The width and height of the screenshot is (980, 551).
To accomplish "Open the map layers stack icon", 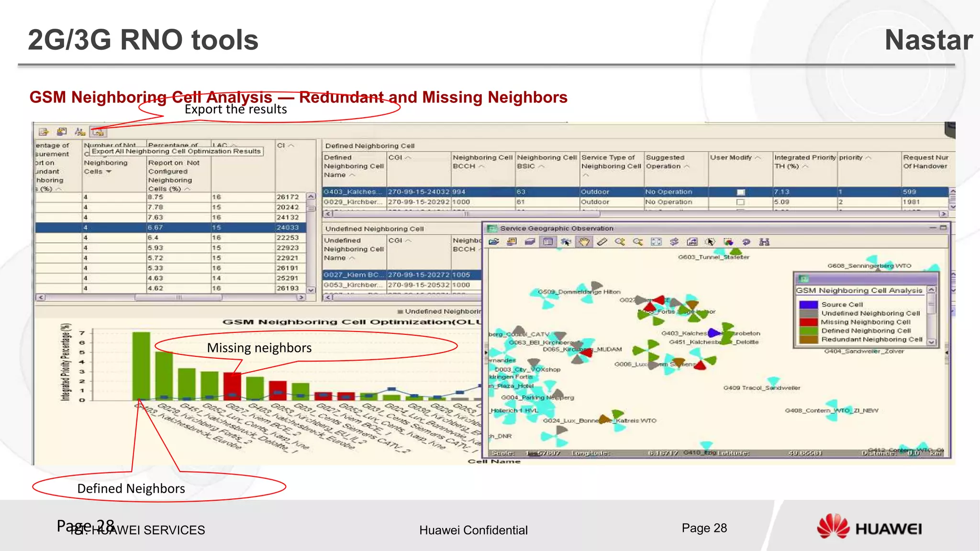I will click(530, 242).
